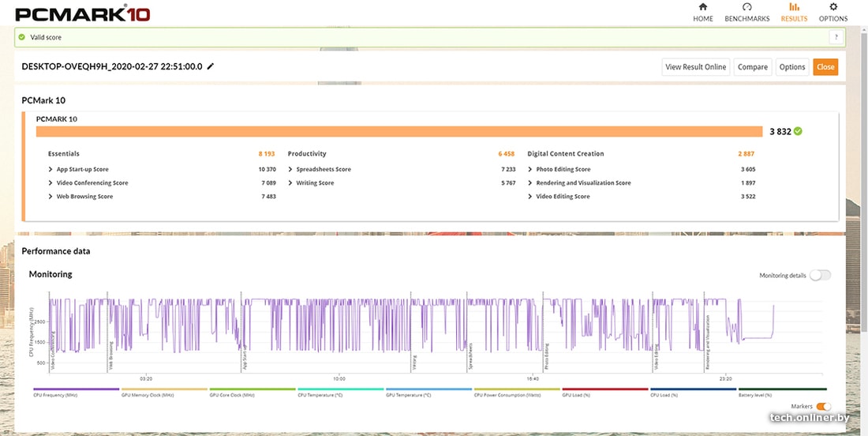
Task: Expand App Start-up Score details
Action: tap(51, 170)
